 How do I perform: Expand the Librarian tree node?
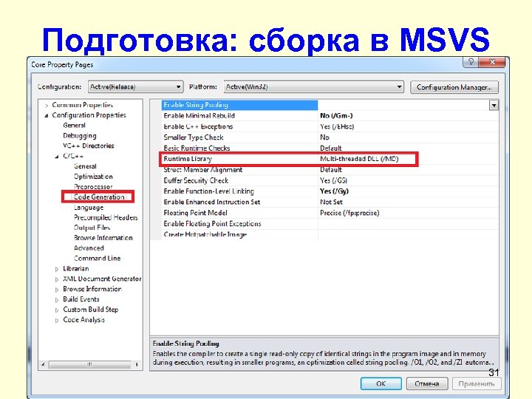(x=57, y=269)
